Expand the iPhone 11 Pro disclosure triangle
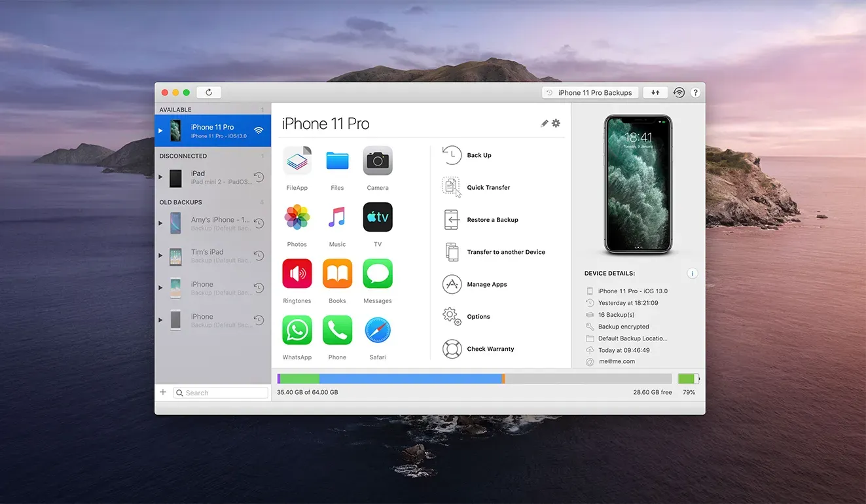The width and height of the screenshot is (866, 504). (160, 131)
